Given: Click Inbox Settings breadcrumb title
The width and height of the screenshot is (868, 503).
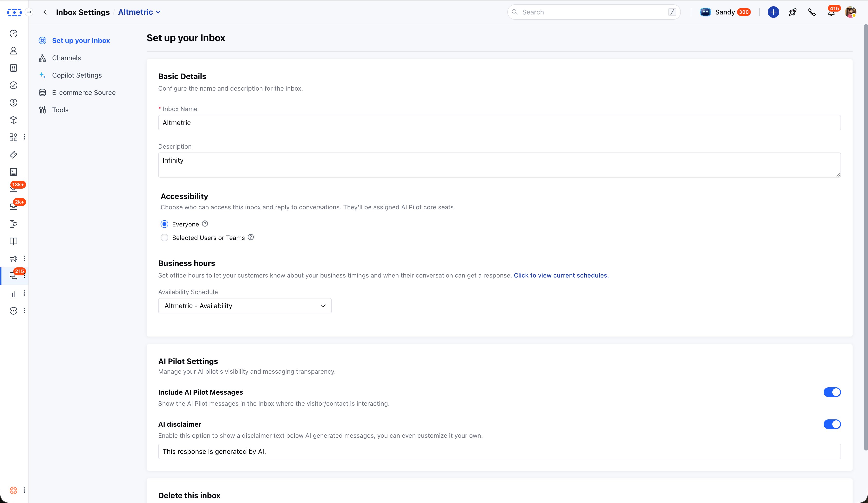Looking at the screenshot, I should point(83,12).
